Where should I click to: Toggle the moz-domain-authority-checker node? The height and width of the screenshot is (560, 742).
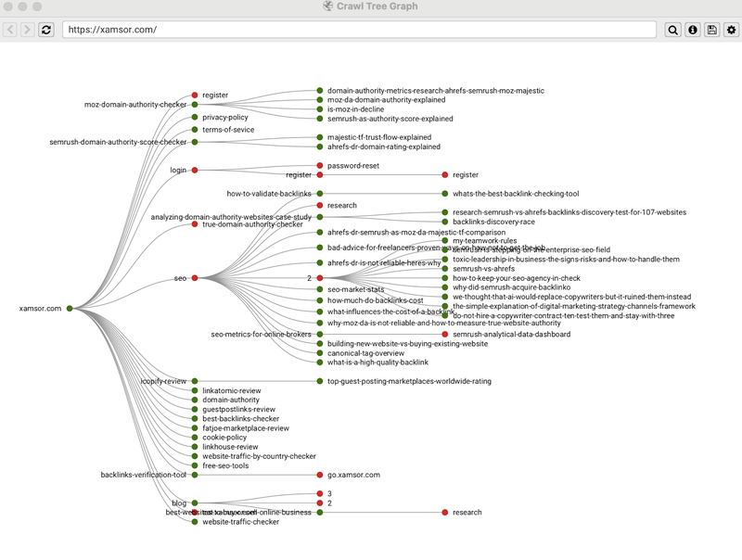[195, 105]
